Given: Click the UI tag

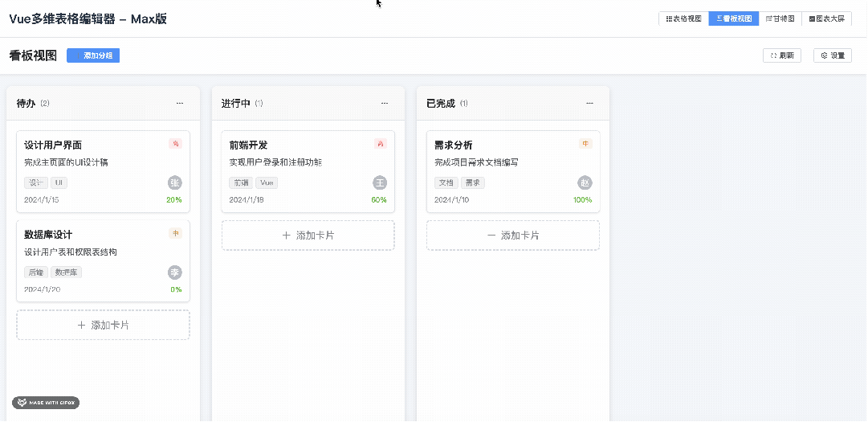Looking at the screenshot, I should click(x=59, y=182).
